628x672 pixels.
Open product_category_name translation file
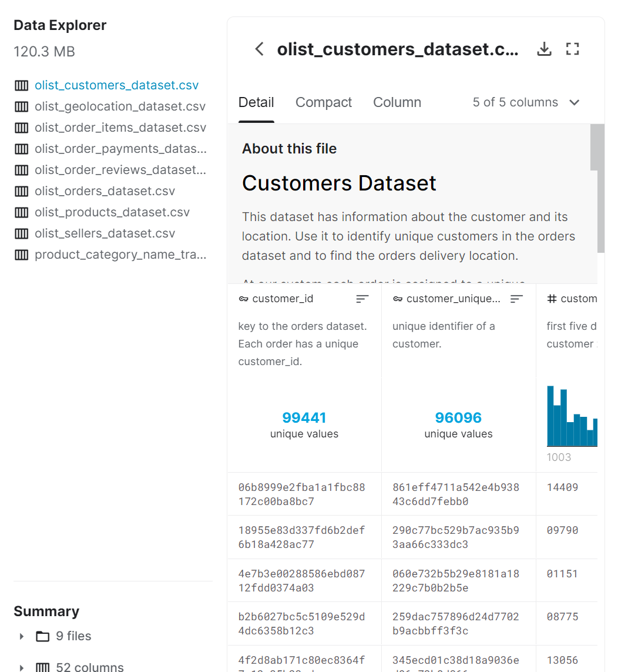click(120, 255)
